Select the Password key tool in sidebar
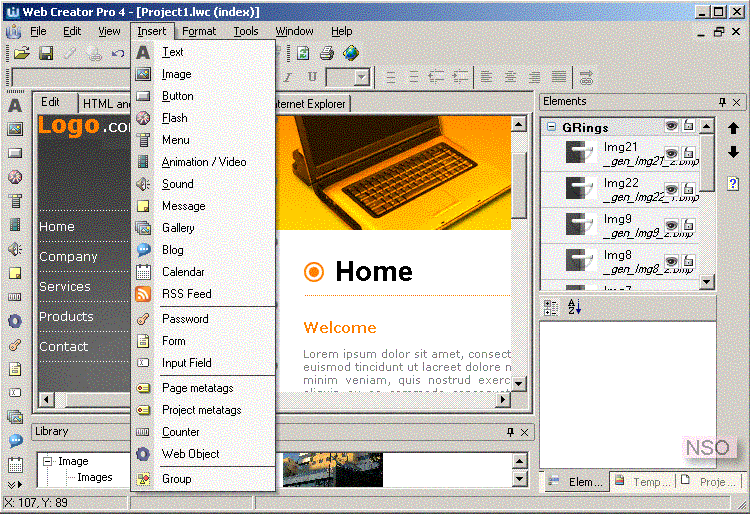The height and width of the screenshot is (514, 750). point(15,345)
